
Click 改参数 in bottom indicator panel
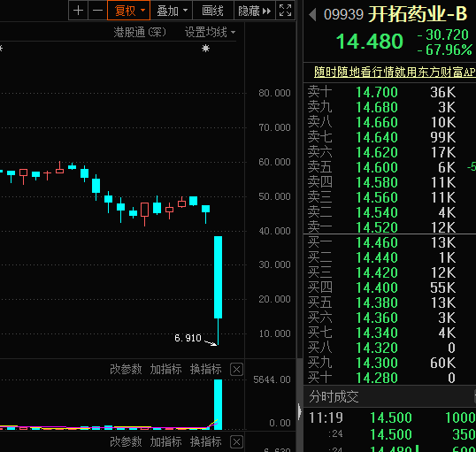(x=126, y=442)
